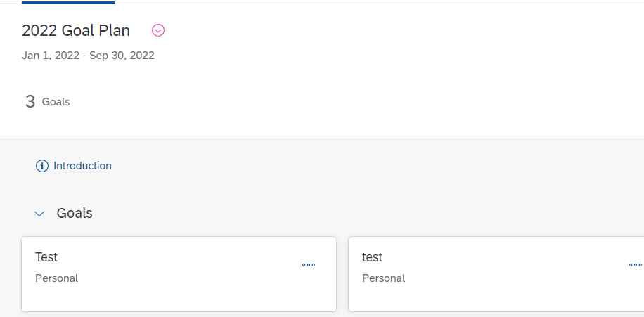Select the second test goal card

(496, 274)
